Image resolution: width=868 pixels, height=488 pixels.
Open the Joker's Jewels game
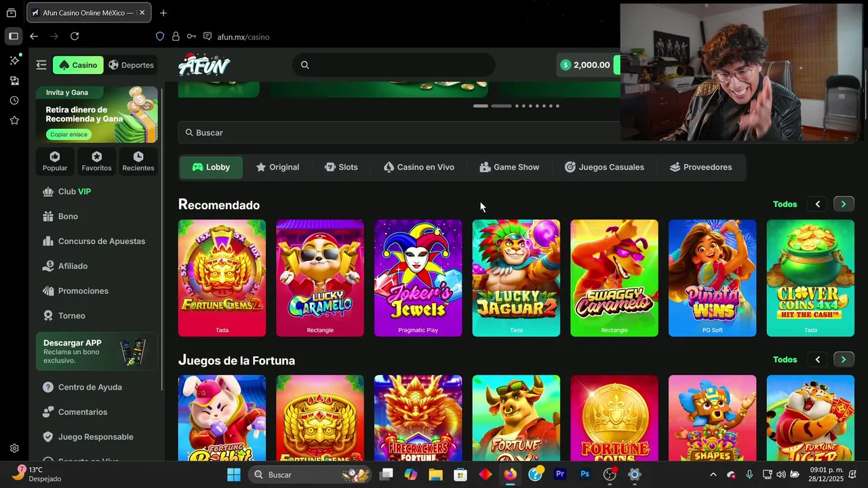click(x=418, y=278)
